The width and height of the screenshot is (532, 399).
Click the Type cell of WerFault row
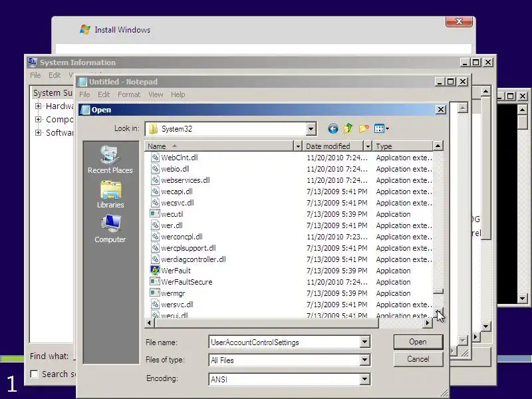(x=393, y=271)
